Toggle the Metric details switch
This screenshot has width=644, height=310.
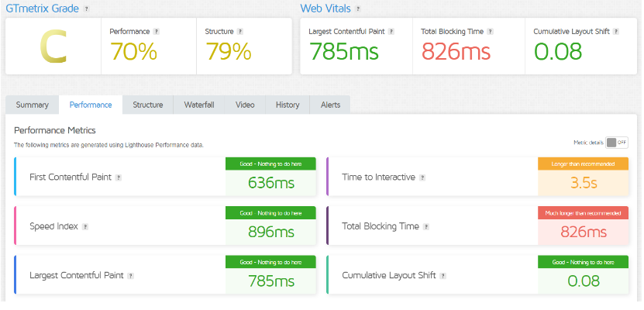616,143
